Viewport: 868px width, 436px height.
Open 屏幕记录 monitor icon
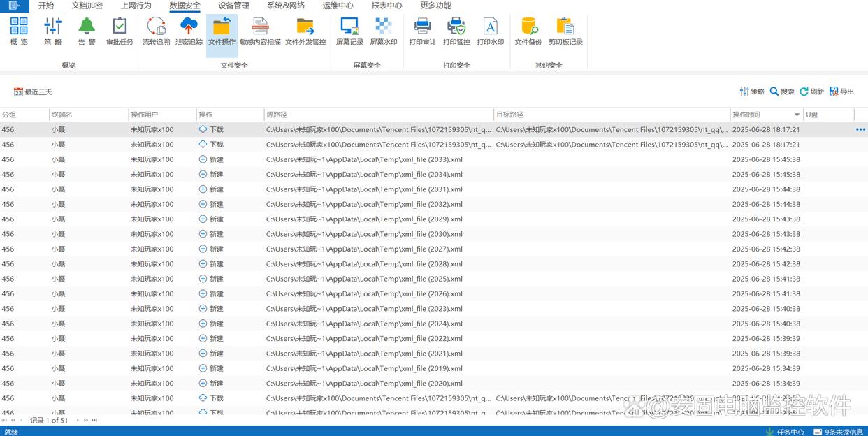349,31
